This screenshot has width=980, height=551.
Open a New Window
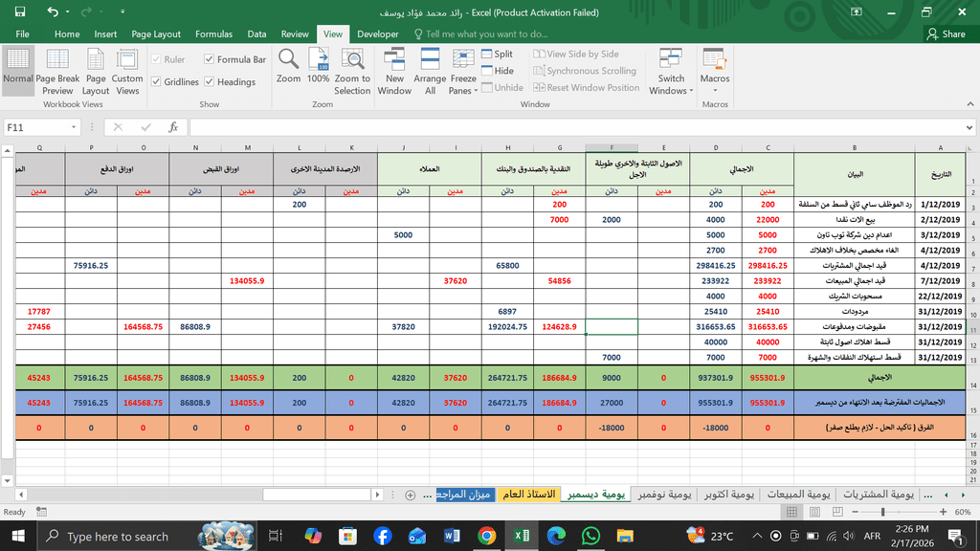tap(394, 71)
